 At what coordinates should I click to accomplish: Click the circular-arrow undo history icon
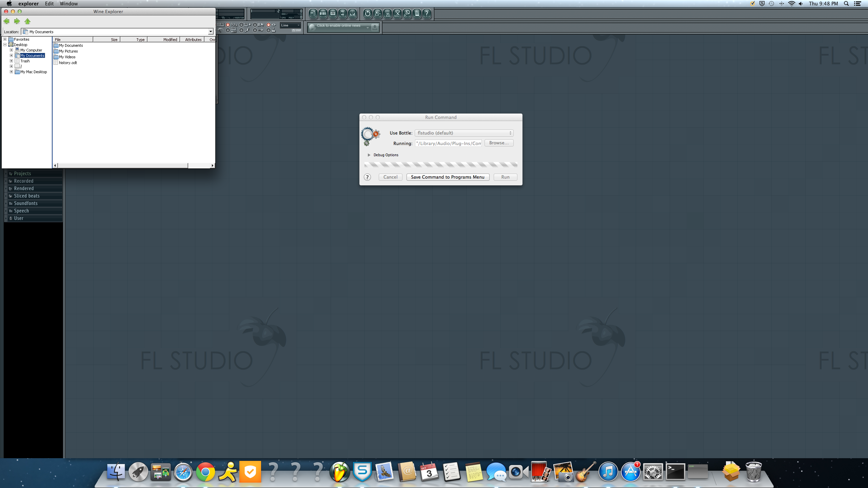(368, 14)
